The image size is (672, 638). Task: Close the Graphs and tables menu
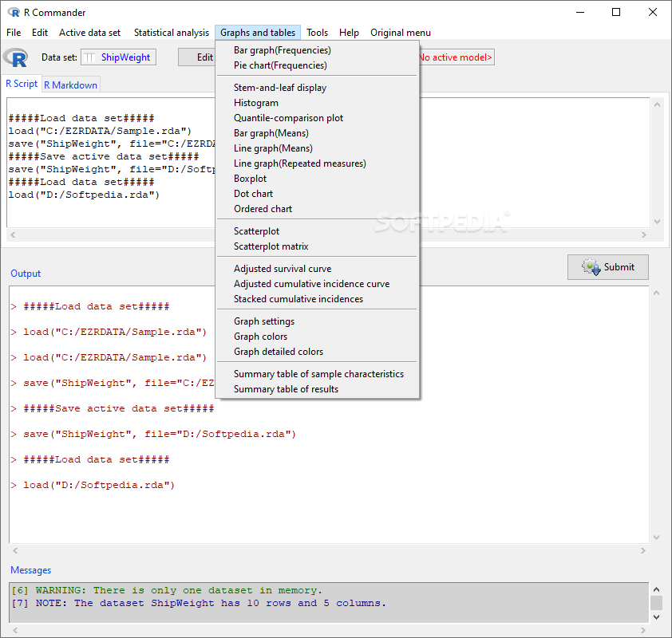pyautogui.click(x=258, y=33)
